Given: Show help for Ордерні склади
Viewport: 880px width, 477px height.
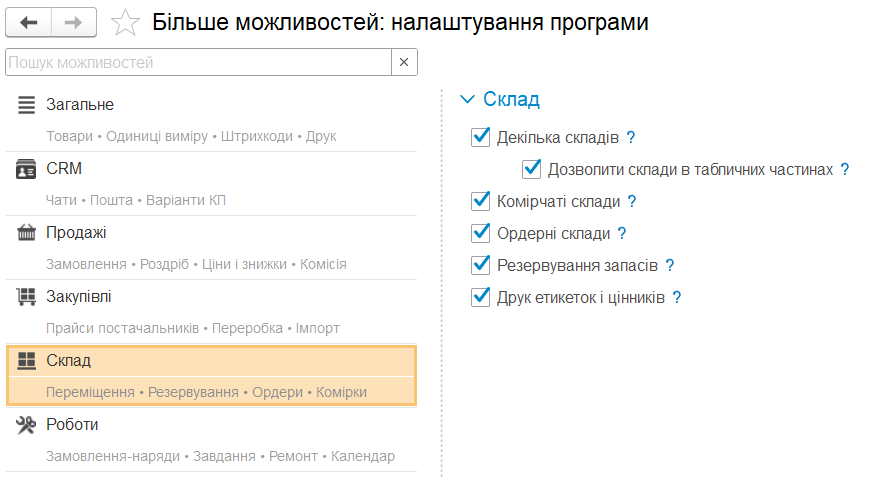Looking at the screenshot, I should (x=622, y=233).
